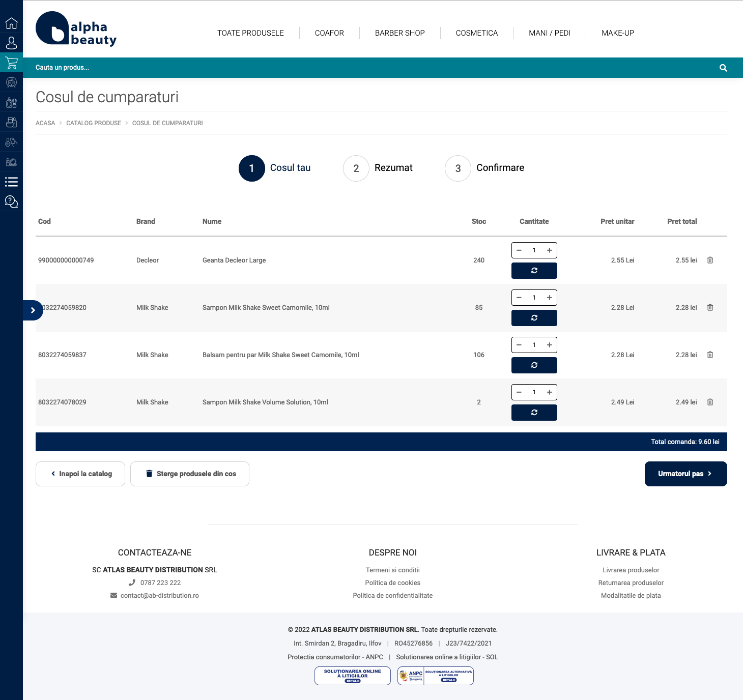Image resolution: width=743 pixels, height=700 pixels.
Task: Click the Urmatorul pas button
Action: click(x=685, y=474)
